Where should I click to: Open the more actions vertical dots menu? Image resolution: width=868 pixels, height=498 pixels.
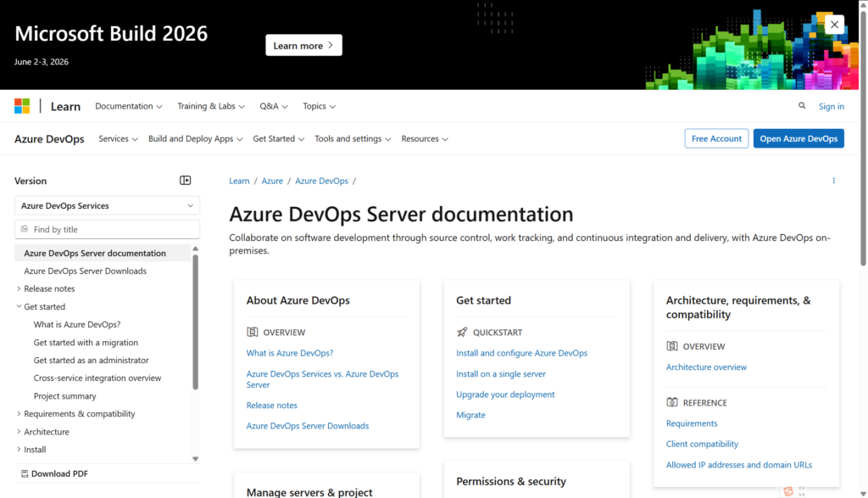(x=833, y=181)
